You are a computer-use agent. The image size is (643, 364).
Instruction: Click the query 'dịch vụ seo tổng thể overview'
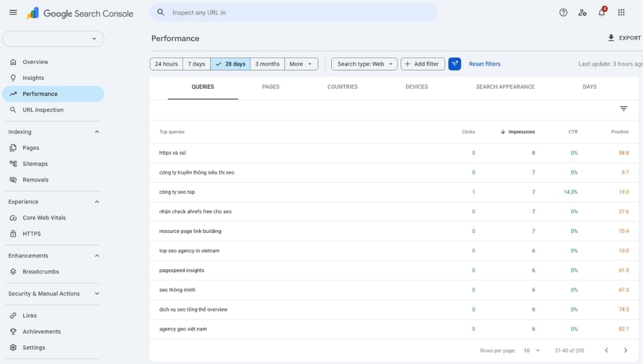[x=193, y=309]
